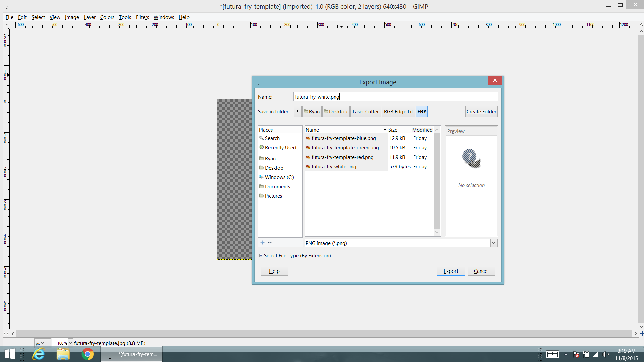The height and width of the screenshot is (362, 644).
Task: Remove selected bookmark with minus icon
Action: 270,243
